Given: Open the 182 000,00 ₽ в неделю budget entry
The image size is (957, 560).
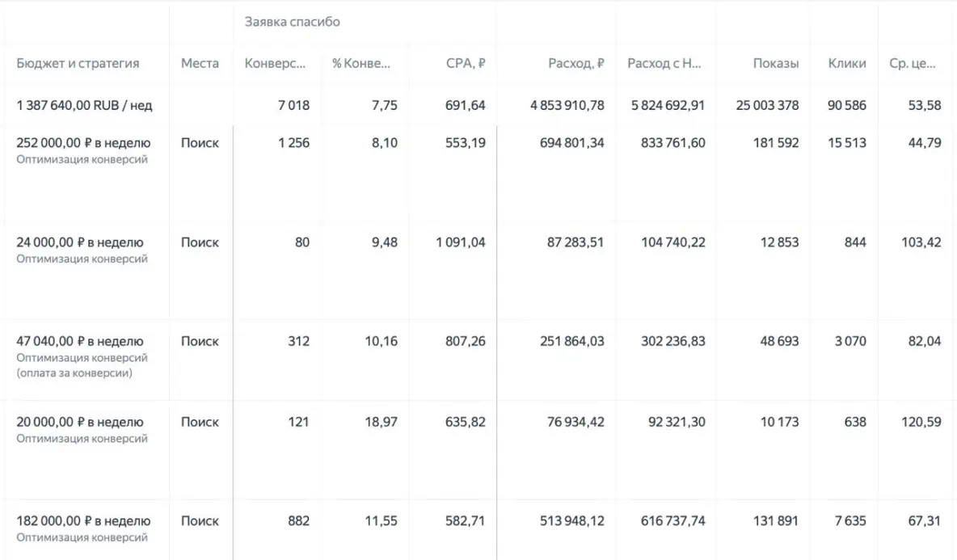Looking at the screenshot, I should [83, 521].
